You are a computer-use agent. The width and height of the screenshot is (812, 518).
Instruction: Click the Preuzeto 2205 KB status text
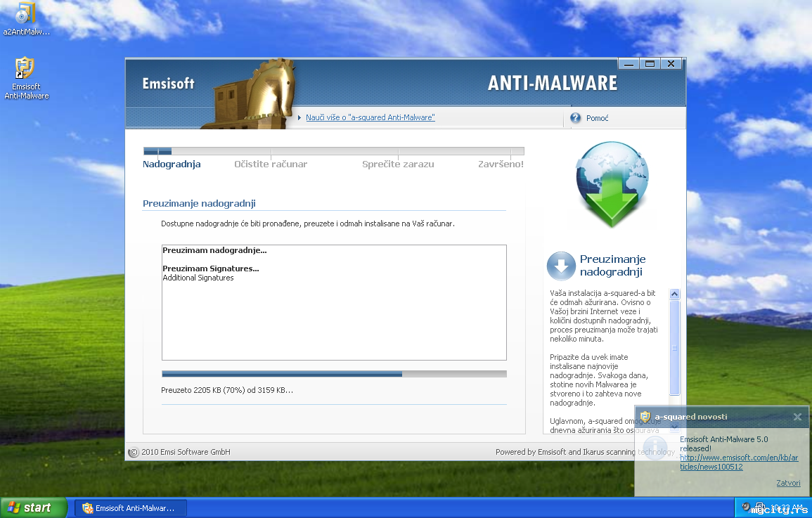point(227,390)
